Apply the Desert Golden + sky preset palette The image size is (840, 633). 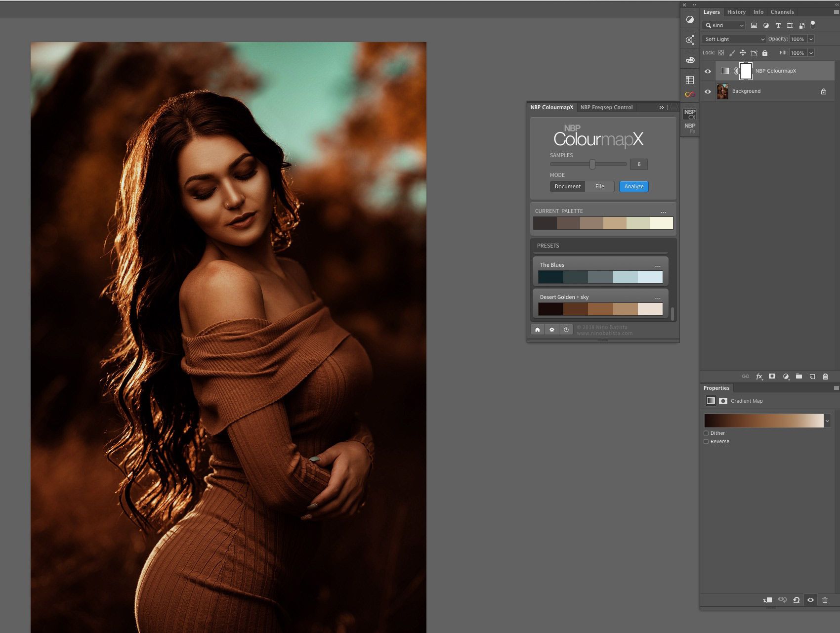coord(600,309)
